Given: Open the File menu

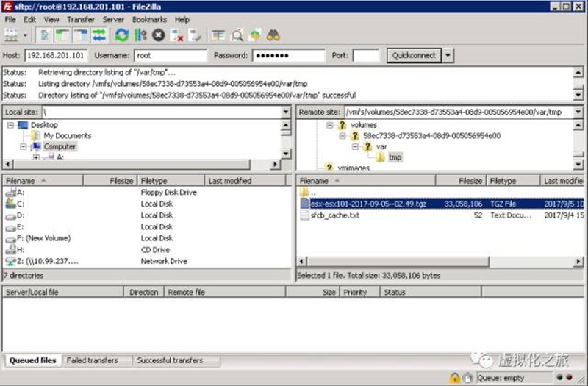Looking at the screenshot, I should tap(10, 20).
